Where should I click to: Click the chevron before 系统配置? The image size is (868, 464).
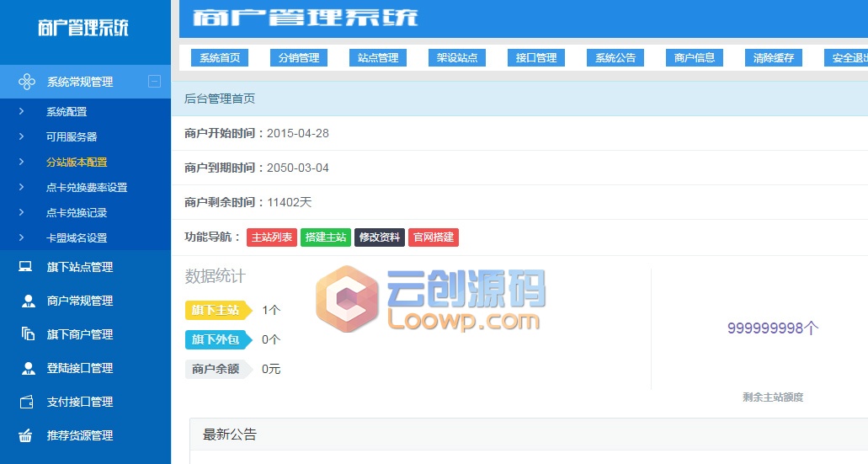click(x=22, y=111)
